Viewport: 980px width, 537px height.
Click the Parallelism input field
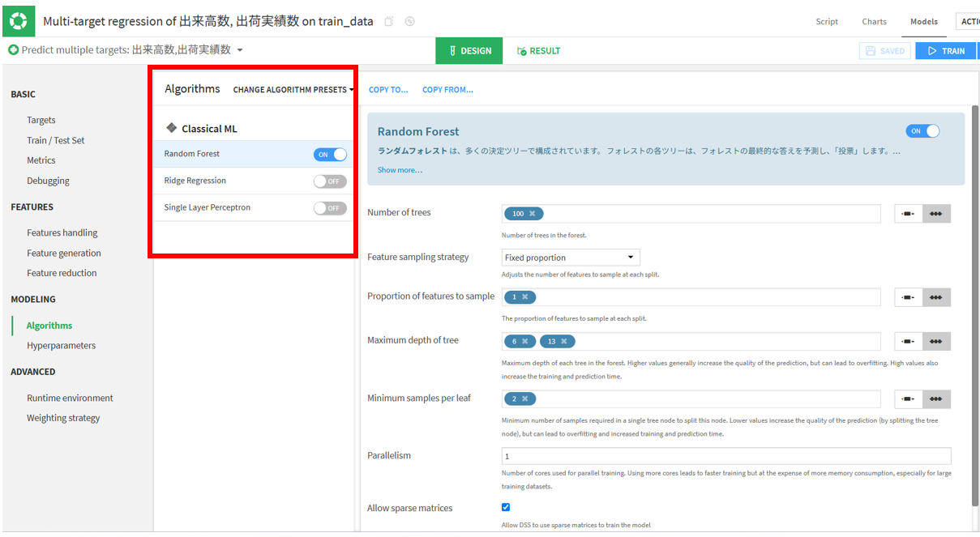click(726, 456)
